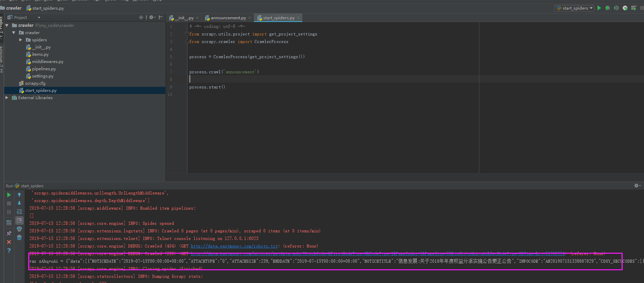Clear all console output with trash icon

[x=19, y=238]
